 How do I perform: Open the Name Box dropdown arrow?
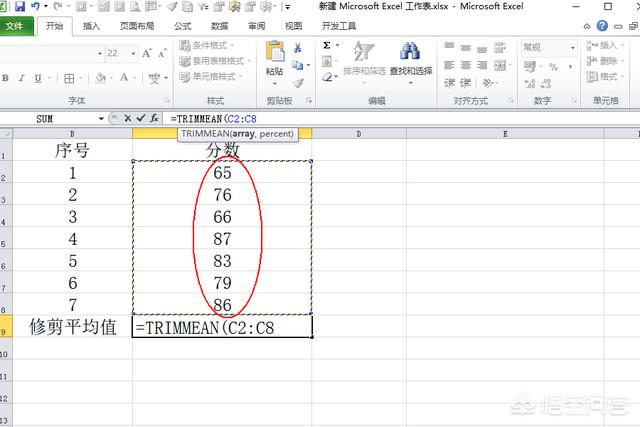[x=101, y=118]
